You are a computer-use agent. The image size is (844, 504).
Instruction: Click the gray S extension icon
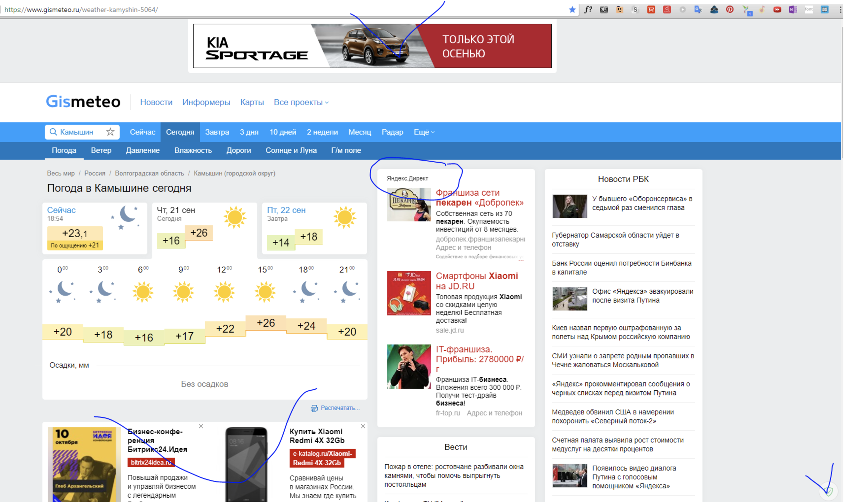click(635, 10)
